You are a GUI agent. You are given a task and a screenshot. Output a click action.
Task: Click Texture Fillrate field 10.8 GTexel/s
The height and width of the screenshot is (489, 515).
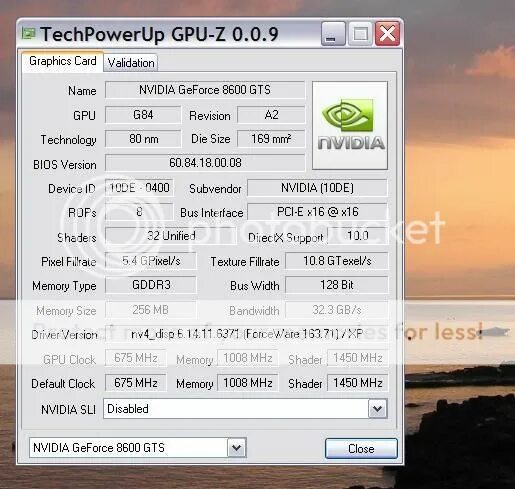click(x=337, y=261)
